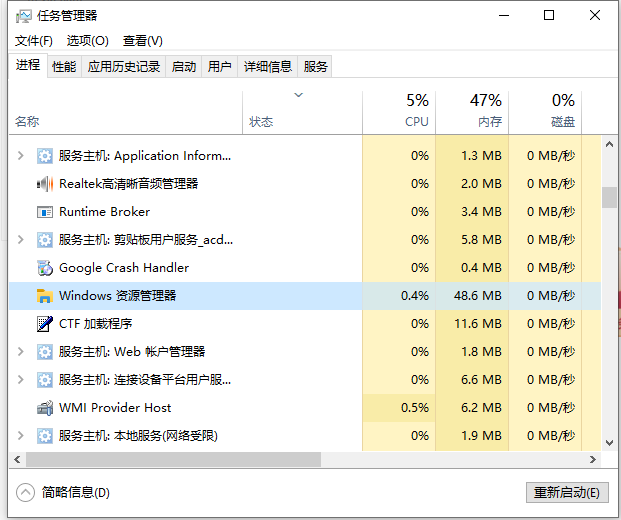Click the vertical scrollbar down arrow
Screen dimensions: 621x520
point(609,443)
